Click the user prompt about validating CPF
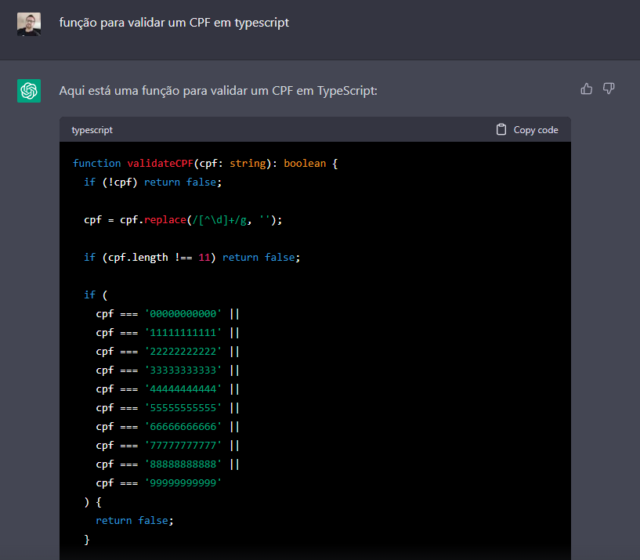Image resolution: width=640 pixels, height=560 pixels. 174,22
